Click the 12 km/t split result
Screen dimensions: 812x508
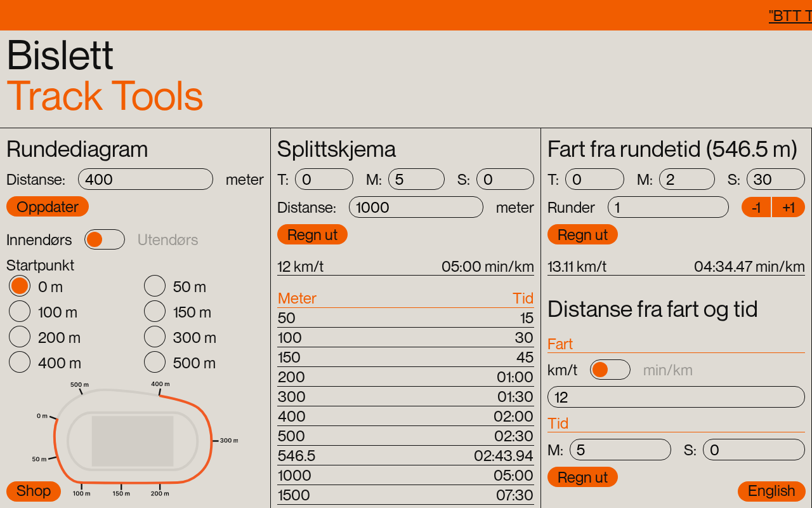pyautogui.click(x=300, y=267)
